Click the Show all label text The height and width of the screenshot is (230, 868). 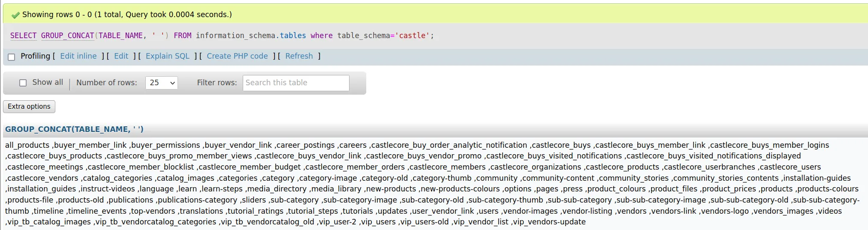(48, 82)
